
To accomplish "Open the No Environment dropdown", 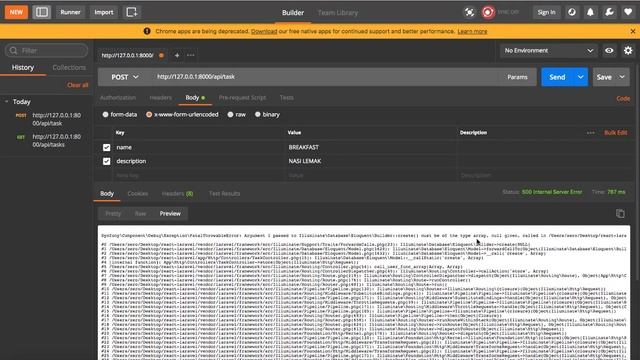I will 549,51.
